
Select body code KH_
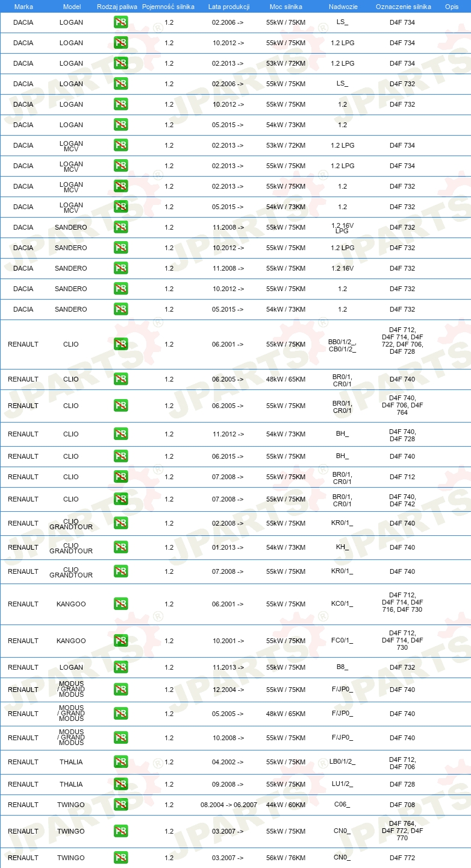tap(342, 547)
